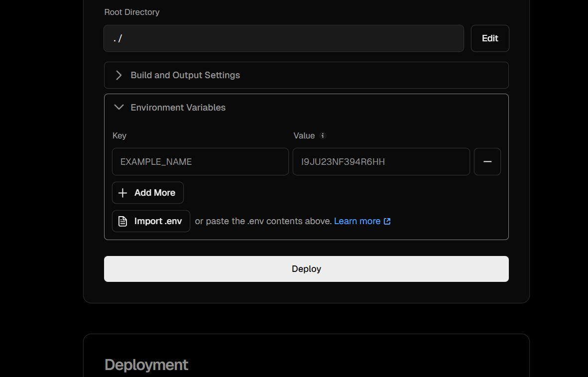Click the document icon on Import .env
588x377 pixels.
tap(122, 221)
